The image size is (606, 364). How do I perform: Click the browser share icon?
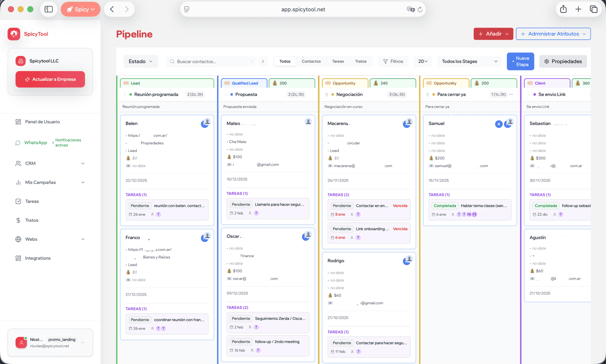pyautogui.click(x=563, y=9)
